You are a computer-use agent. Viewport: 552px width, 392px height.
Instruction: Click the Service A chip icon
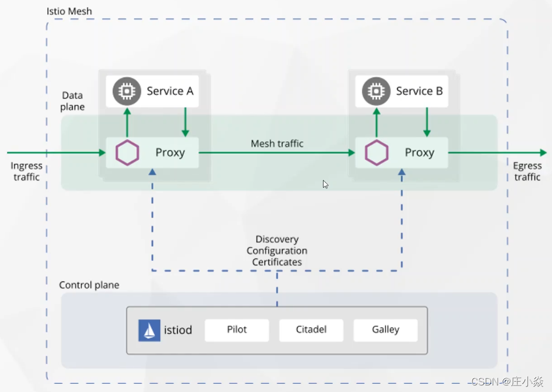coord(126,91)
